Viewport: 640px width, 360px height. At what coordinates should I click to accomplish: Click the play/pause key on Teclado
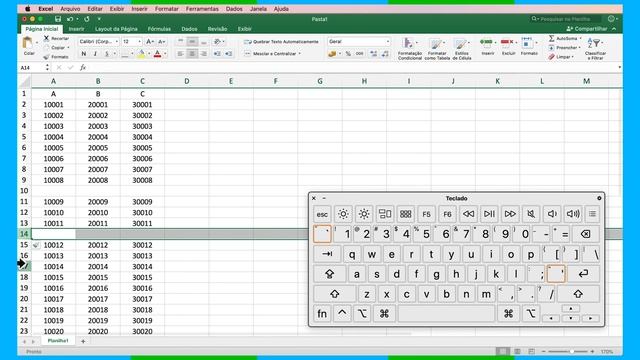coord(489,214)
